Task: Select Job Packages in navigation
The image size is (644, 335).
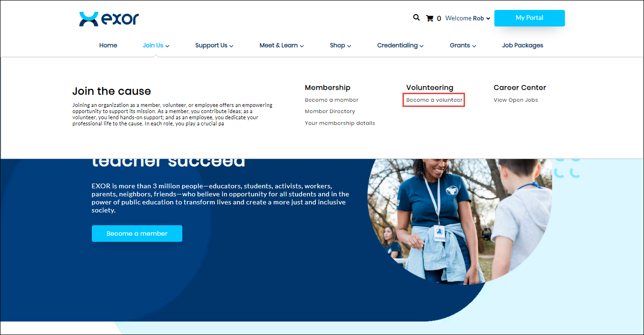Action: click(522, 45)
